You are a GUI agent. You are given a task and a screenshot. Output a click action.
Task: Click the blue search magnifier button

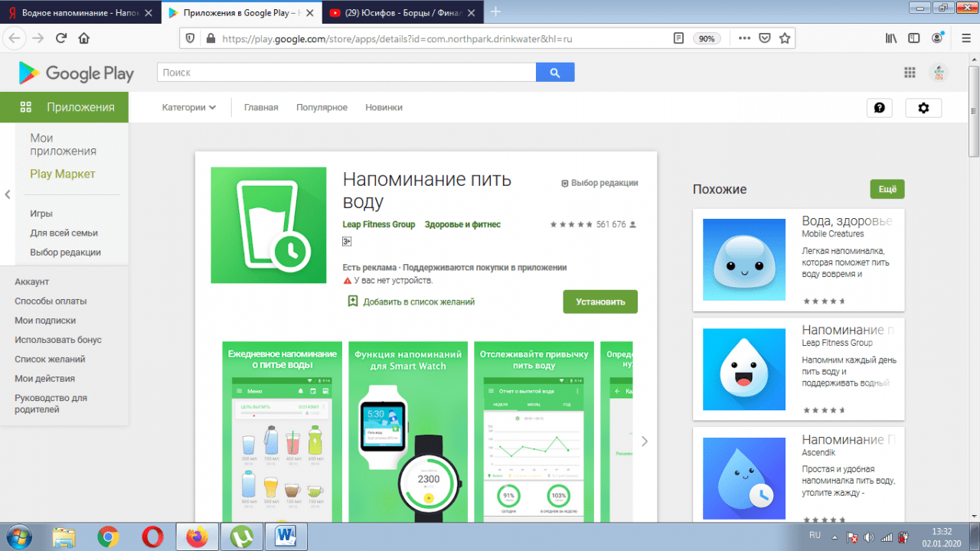(554, 72)
